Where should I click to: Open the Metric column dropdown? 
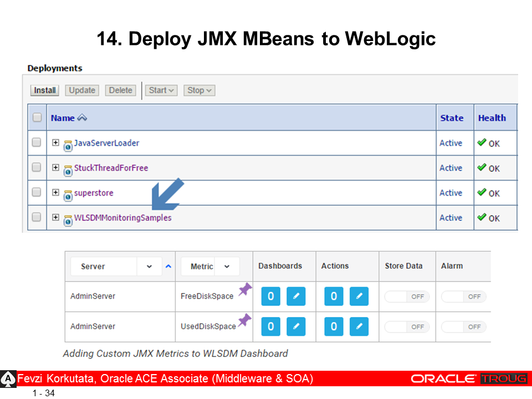pyautogui.click(x=227, y=267)
